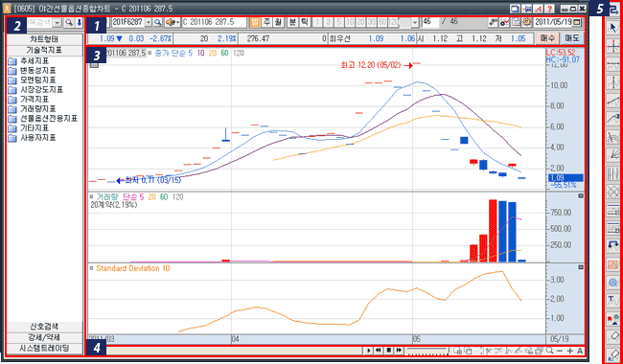This screenshot has height=364, width=623.
Task: Toggle the 60 moving average in price legend
Action: [x=224, y=53]
